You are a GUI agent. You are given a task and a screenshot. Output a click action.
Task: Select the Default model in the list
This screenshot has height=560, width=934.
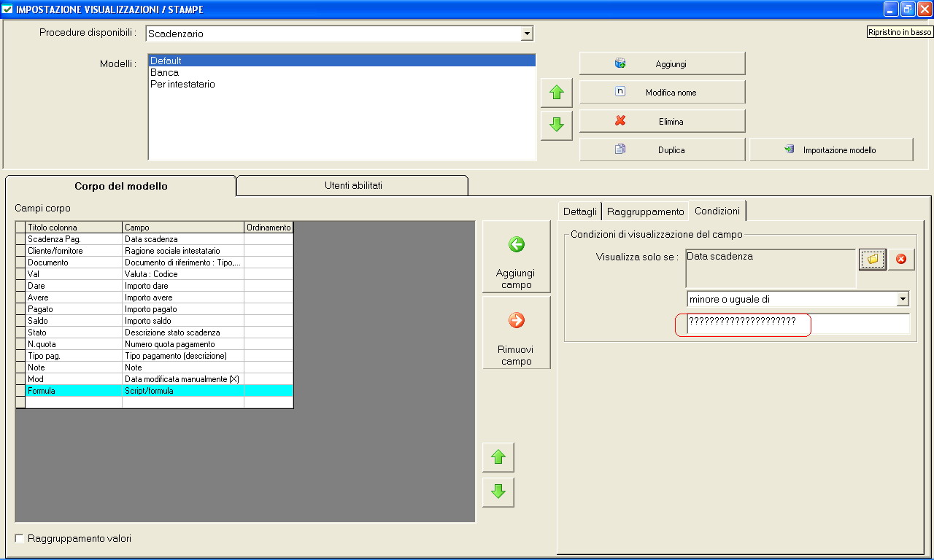click(342, 61)
